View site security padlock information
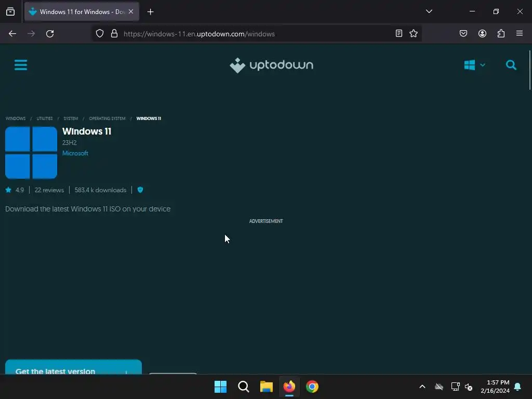This screenshot has height=399, width=532. coord(114,34)
